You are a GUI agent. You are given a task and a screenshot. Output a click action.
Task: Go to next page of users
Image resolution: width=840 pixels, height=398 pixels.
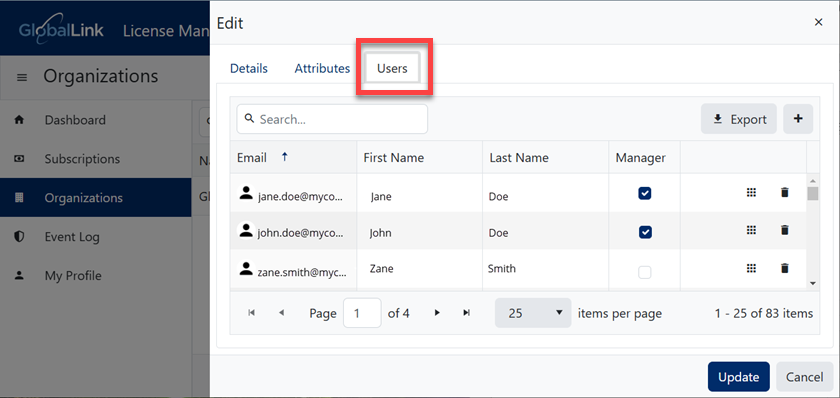pos(437,313)
